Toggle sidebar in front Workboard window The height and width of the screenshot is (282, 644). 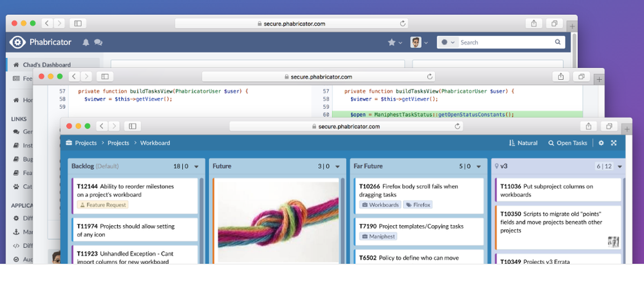132,126
